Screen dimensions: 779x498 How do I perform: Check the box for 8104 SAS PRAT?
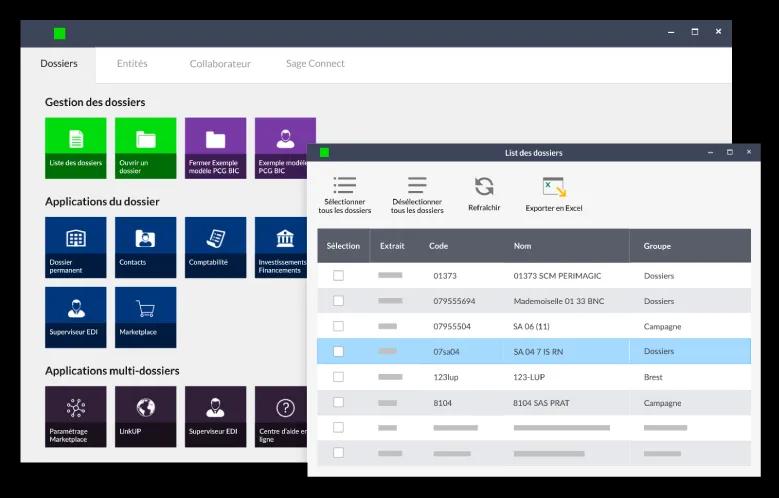pos(338,402)
